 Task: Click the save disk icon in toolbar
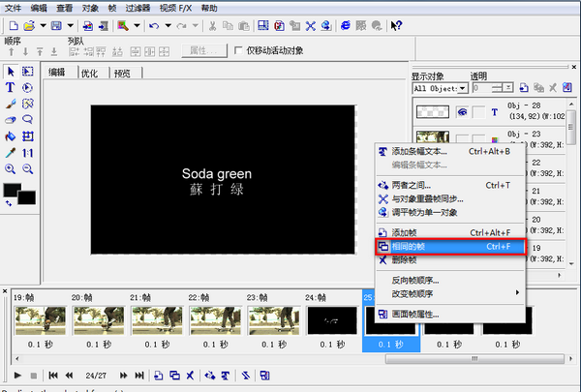tap(56, 25)
